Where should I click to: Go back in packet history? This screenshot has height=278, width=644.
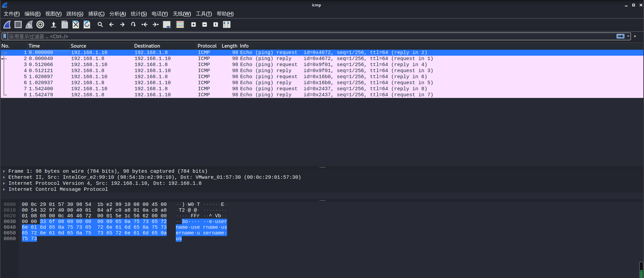coord(111,24)
